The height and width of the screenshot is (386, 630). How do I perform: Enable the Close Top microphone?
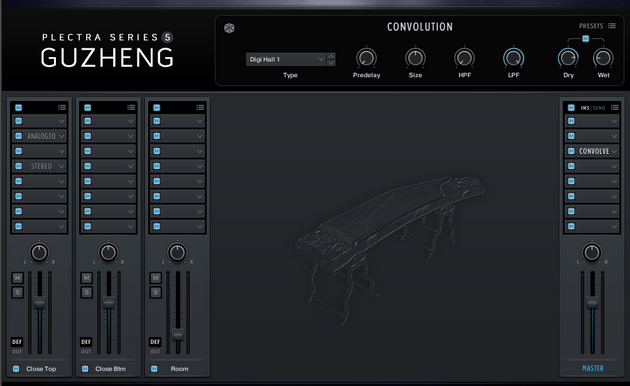(x=16, y=369)
